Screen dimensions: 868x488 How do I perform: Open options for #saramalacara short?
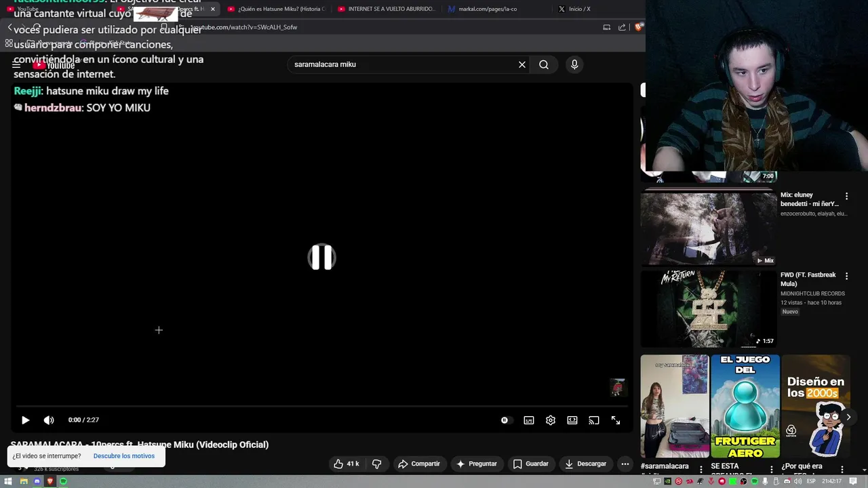pos(701,469)
